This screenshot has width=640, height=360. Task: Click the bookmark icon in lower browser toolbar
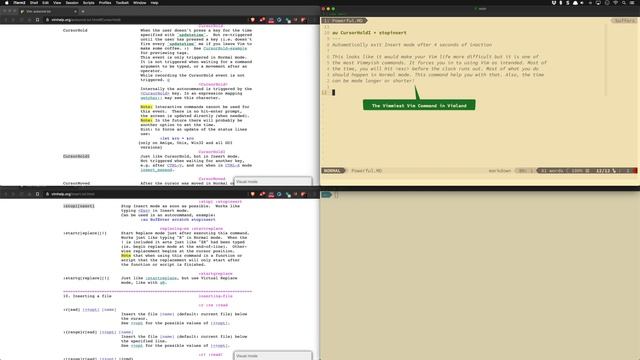click(38, 194)
